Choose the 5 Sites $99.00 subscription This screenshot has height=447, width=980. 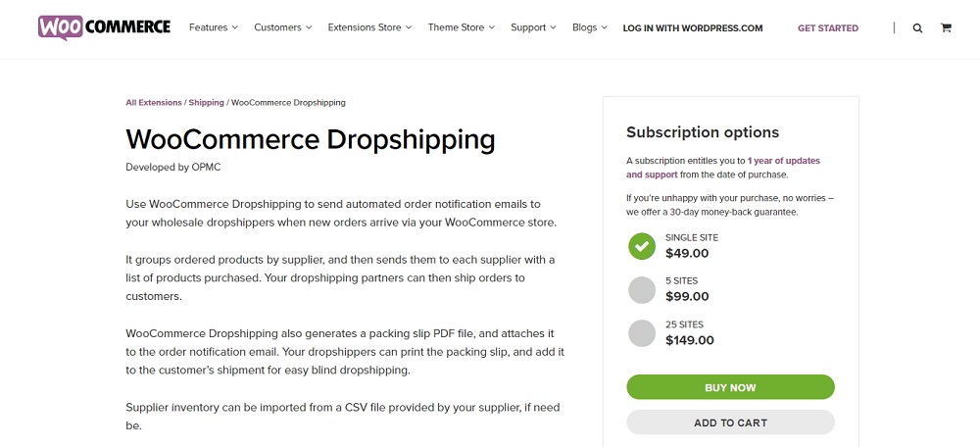[x=642, y=289]
